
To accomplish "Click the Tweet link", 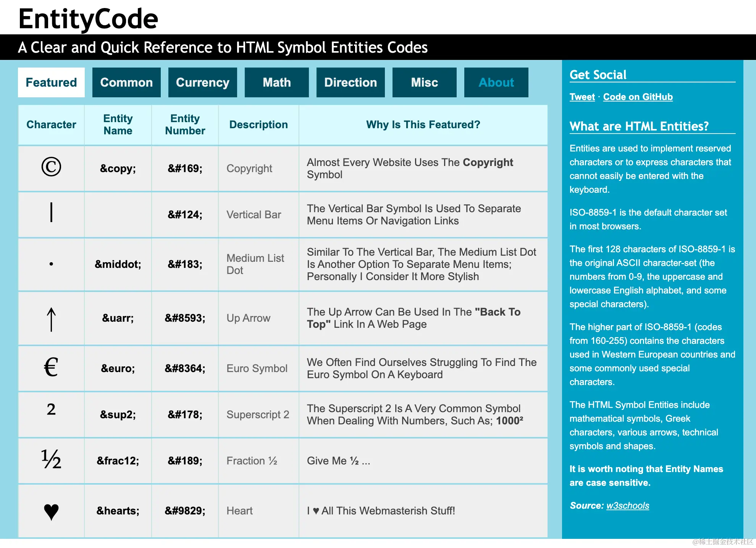I will [x=582, y=97].
